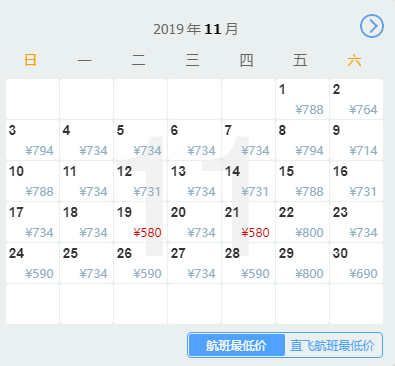Choose November 29 priced ¥800
The height and width of the screenshot is (366, 395).
click(x=302, y=263)
